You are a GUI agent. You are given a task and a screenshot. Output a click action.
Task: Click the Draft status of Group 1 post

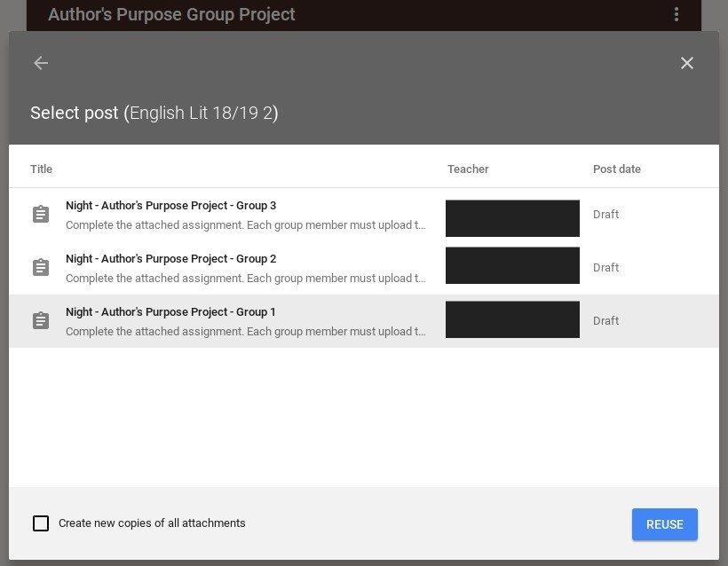605,321
